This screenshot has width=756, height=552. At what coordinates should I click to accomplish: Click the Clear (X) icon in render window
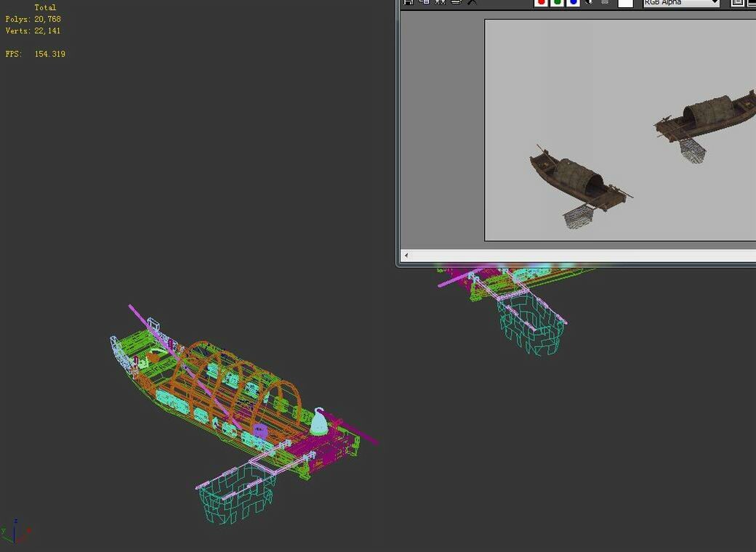click(x=472, y=2)
